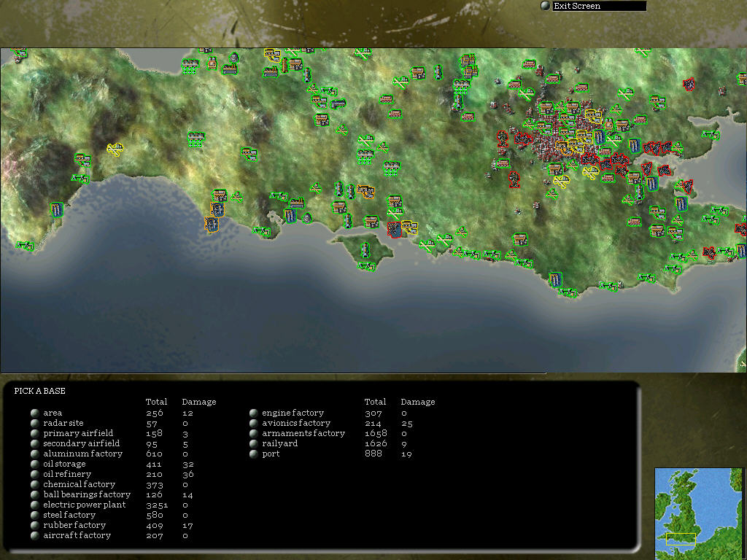Pick the port on the far-west peninsula coast
Image resolution: width=747 pixels, height=560 pixels.
pos(57,209)
